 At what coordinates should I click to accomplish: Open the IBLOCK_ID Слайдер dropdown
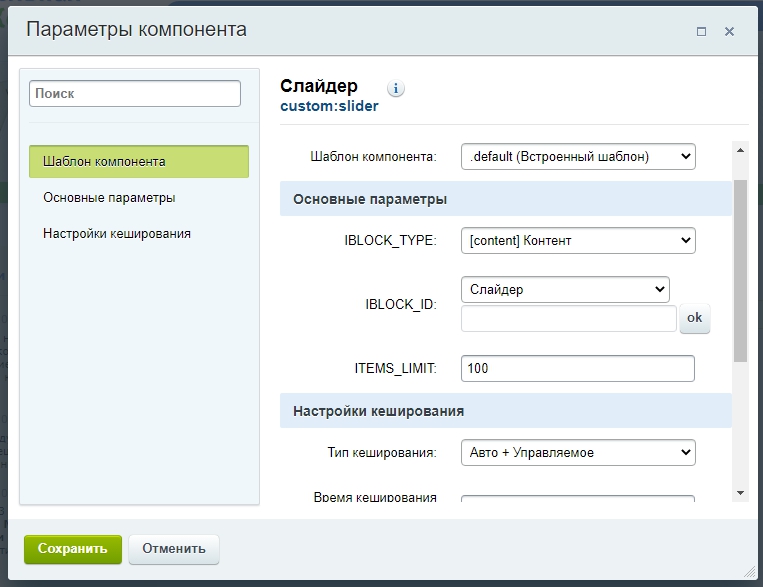click(x=565, y=290)
